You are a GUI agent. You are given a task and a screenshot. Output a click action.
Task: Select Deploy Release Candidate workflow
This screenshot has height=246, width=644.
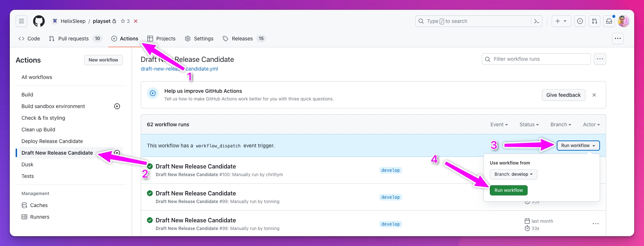(x=52, y=141)
